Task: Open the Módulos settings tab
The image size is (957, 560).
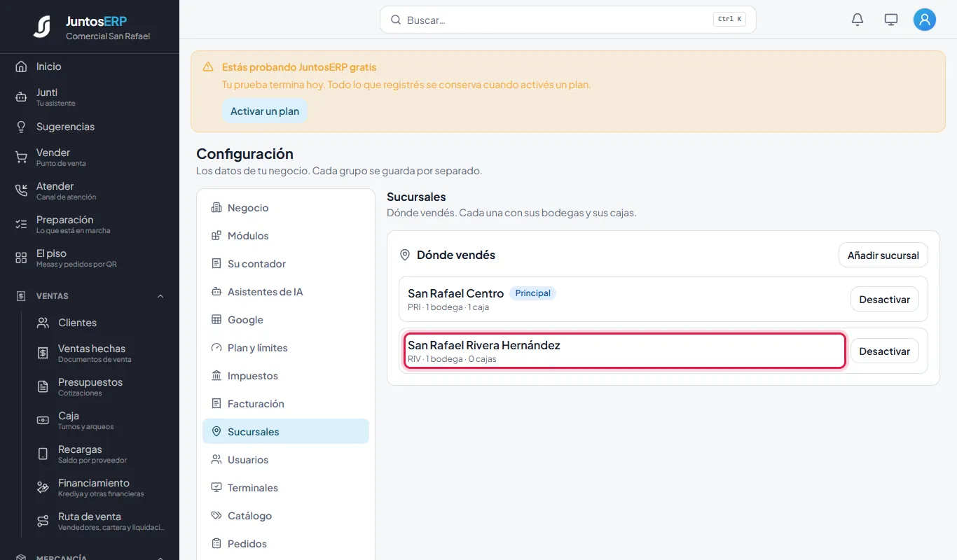Action: pyautogui.click(x=286, y=236)
